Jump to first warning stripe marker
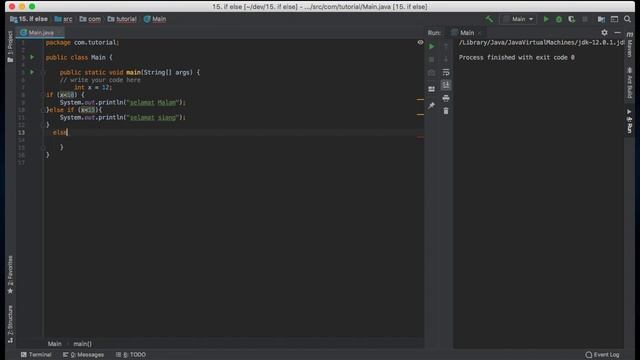 click(420, 99)
